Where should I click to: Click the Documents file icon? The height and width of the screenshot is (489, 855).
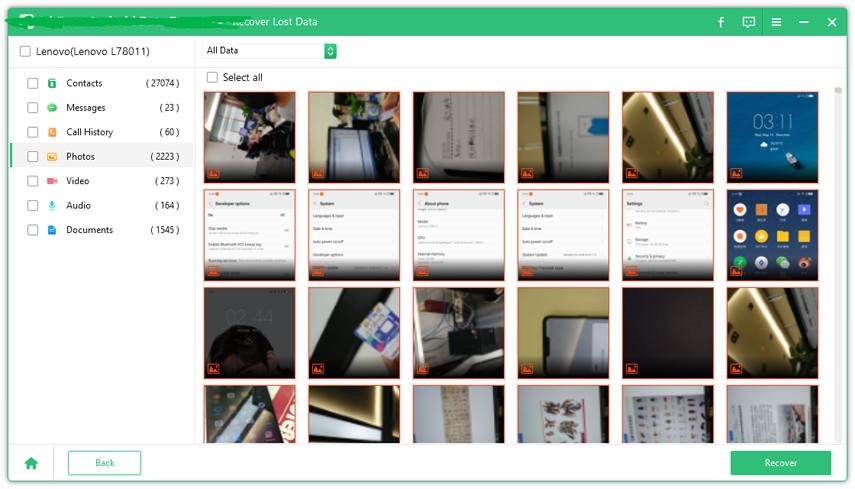52,230
